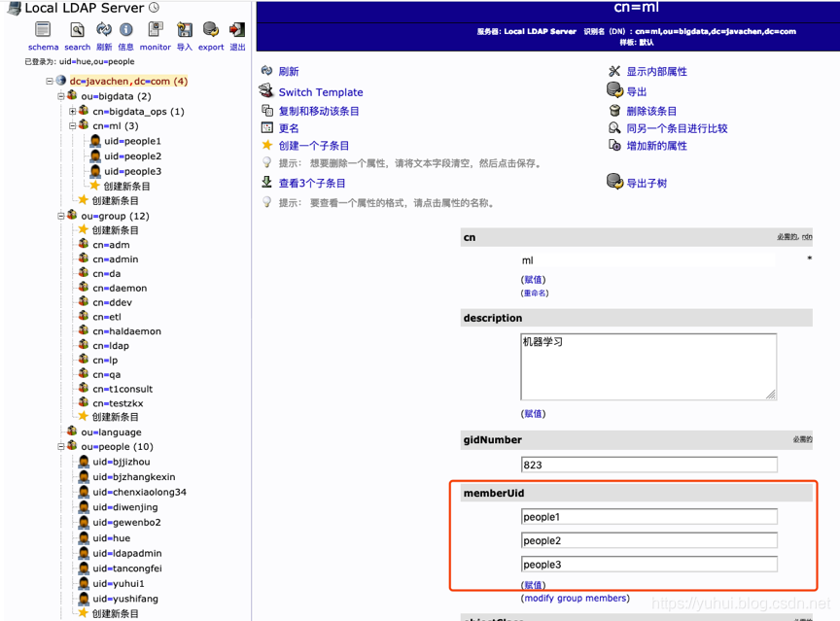Viewport: 840px width, 621px height.
Task: Click the clock icon beside Local LDAP Server
Action: pos(154,7)
